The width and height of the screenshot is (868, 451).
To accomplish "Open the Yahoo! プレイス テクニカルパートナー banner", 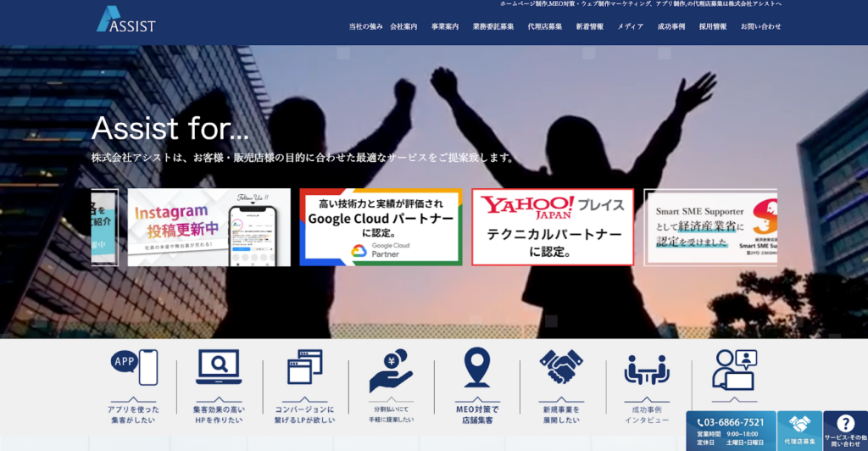I will pyautogui.click(x=553, y=227).
